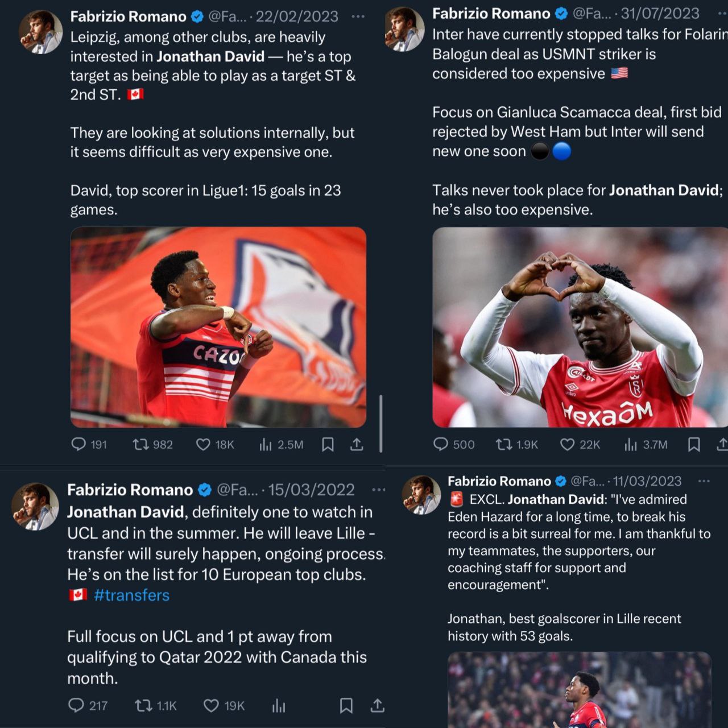Share the Leipzig tweet via share icon
The height and width of the screenshot is (728, 728).
point(357,444)
